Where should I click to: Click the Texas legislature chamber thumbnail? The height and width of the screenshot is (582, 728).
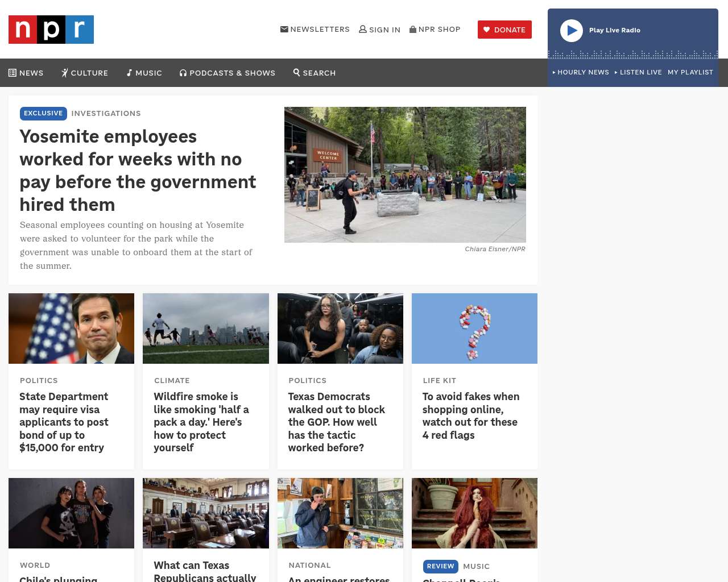[x=206, y=513]
